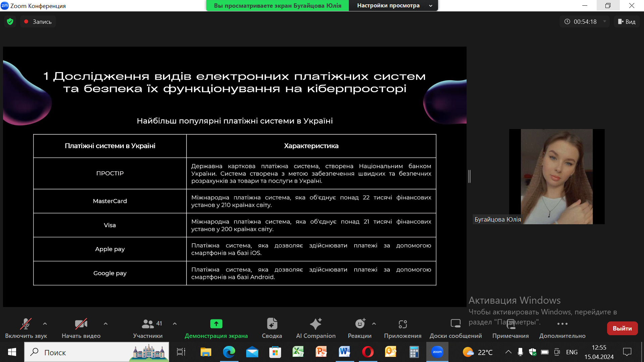The width and height of the screenshot is (644, 362).
Task: Click the Reactions smiley icon
Action: click(360, 324)
